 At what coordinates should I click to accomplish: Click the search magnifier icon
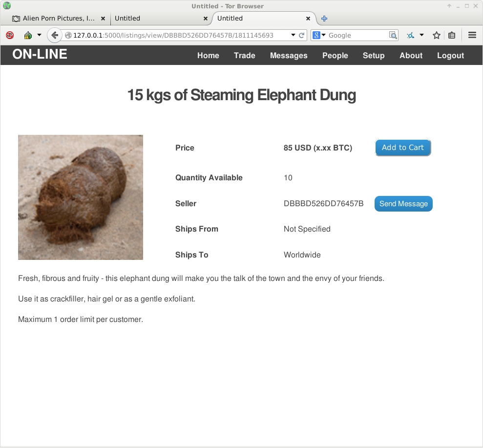[393, 35]
